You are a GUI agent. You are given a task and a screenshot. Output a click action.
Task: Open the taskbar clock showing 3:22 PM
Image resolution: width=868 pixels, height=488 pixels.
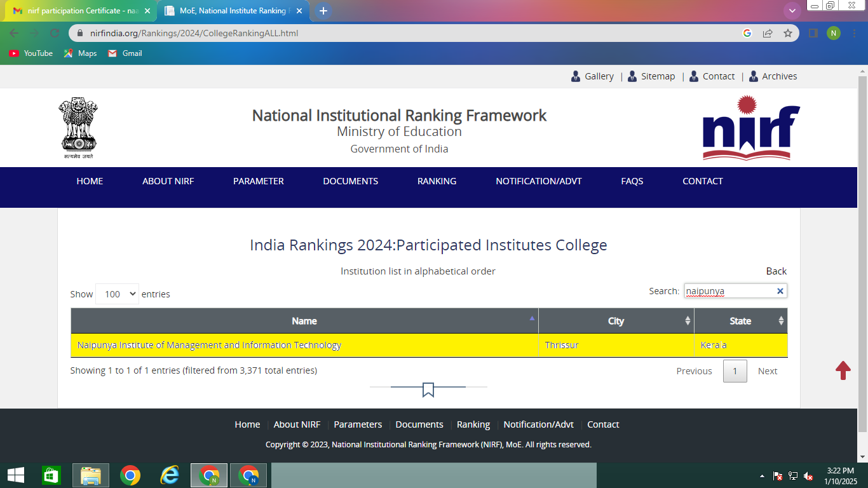click(x=841, y=476)
